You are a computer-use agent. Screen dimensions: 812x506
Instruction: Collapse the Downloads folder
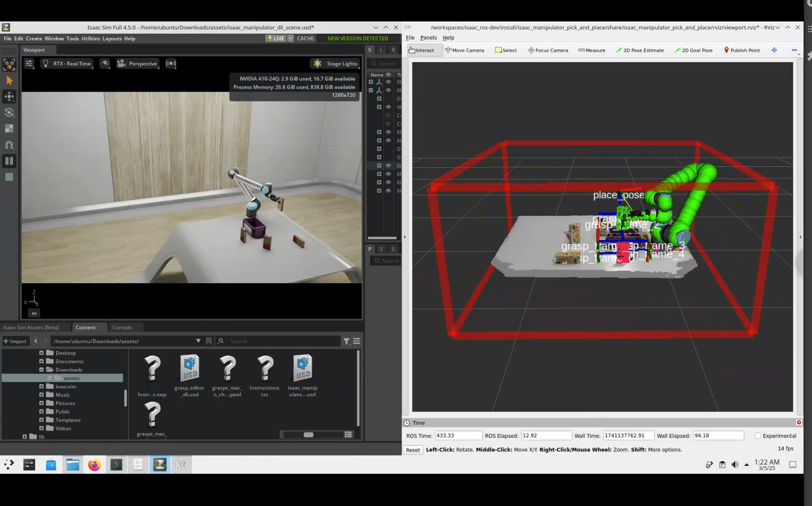point(41,370)
